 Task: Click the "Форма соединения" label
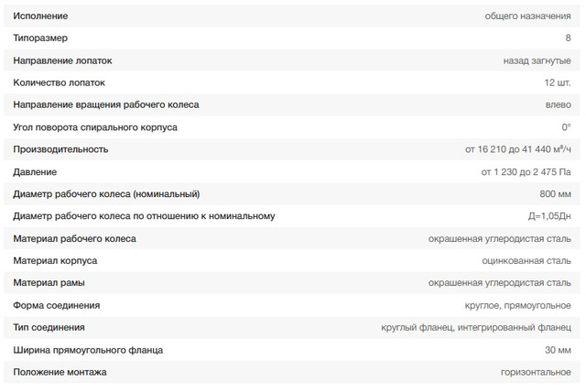(57, 305)
